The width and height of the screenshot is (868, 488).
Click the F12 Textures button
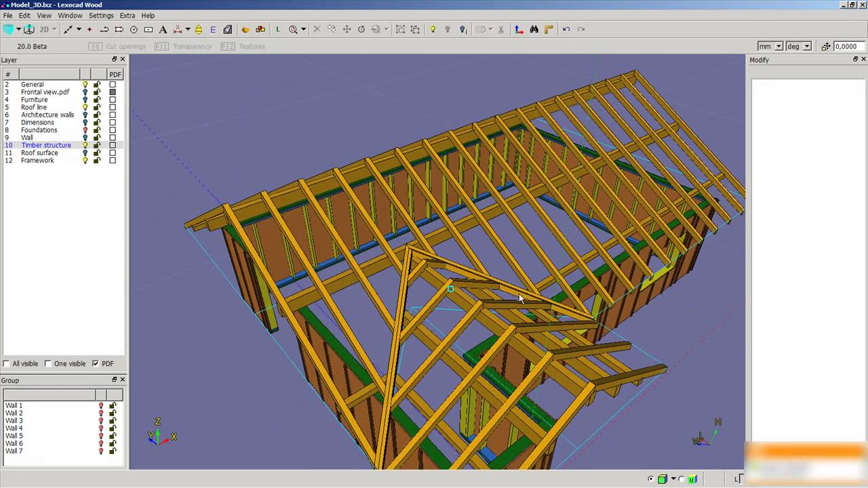(242, 46)
